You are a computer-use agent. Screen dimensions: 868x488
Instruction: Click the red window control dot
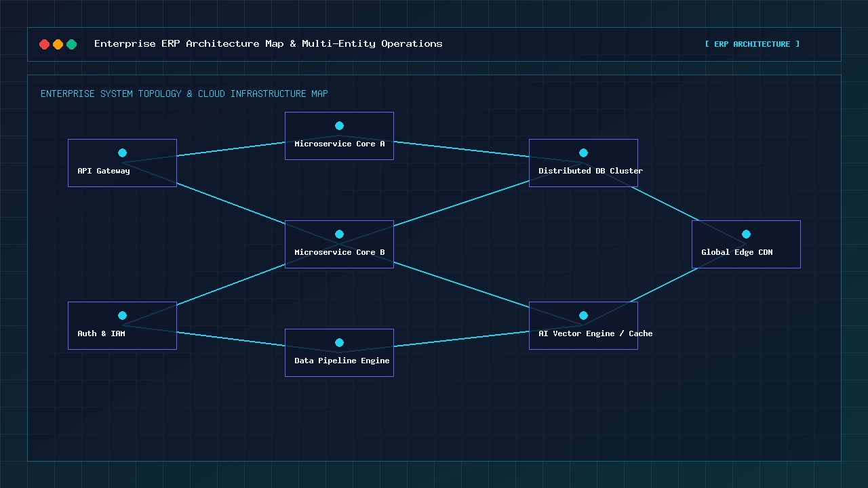[44, 44]
